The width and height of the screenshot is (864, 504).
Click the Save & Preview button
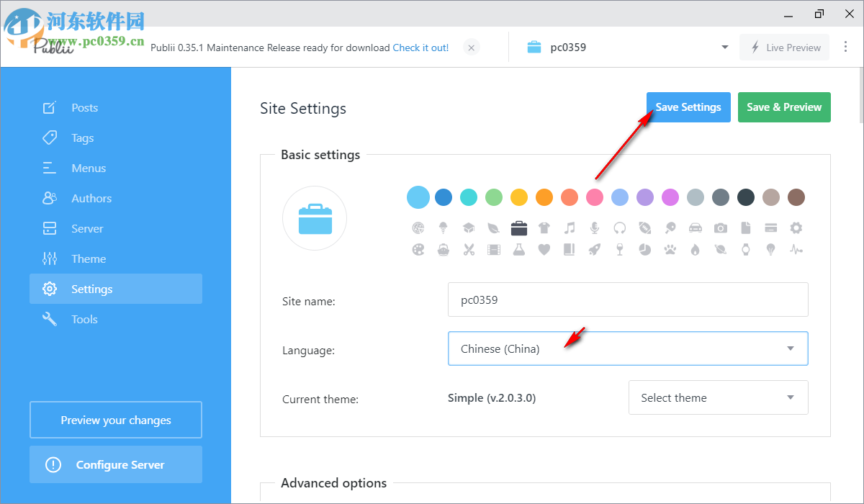coord(784,107)
